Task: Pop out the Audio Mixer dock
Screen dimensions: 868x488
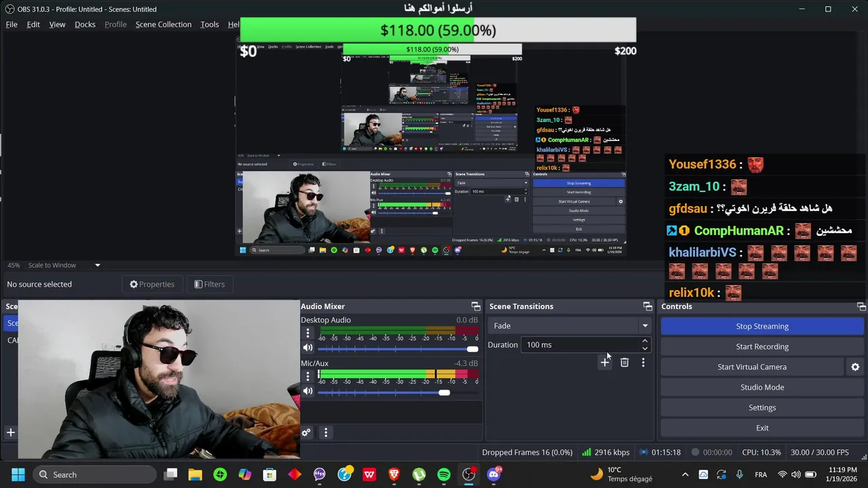Action: (x=475, y=306)
